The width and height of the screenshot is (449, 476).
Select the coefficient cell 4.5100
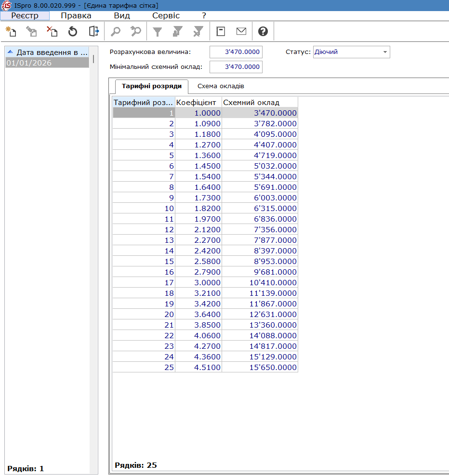[198, 367]
